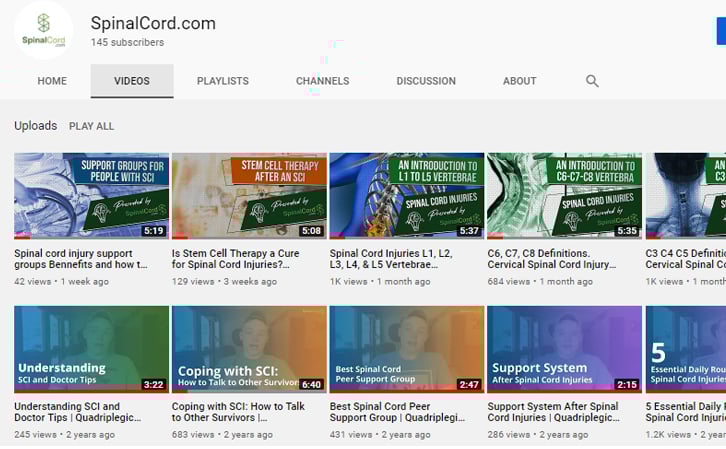Click the blue subscribe button at top right
The height and width of the screenshot is (449, 726).
coord(721,31)
